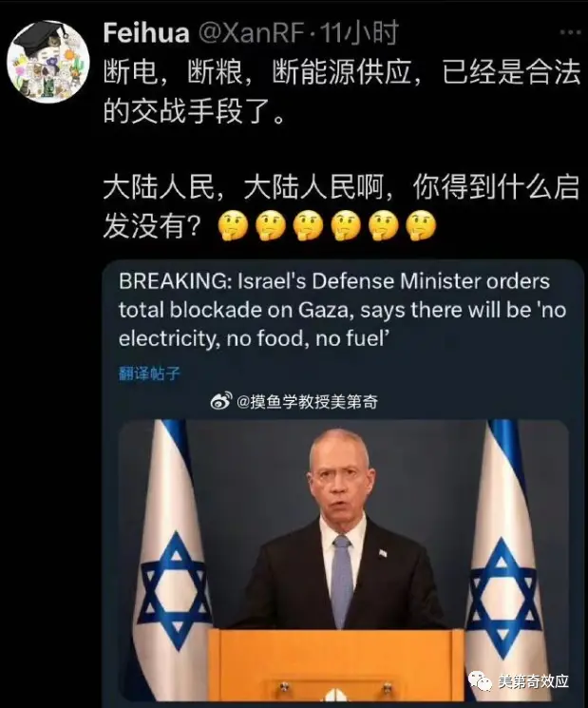Open Feihua's profile avatar
Viewport: 588px width, 708px height.
coord(48,63)
